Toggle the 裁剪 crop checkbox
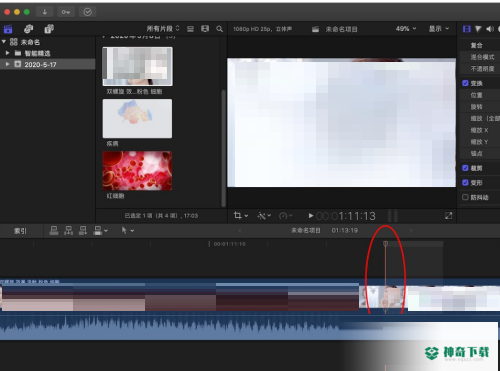The height and width of the screenshot is (371, 500). 465,168
